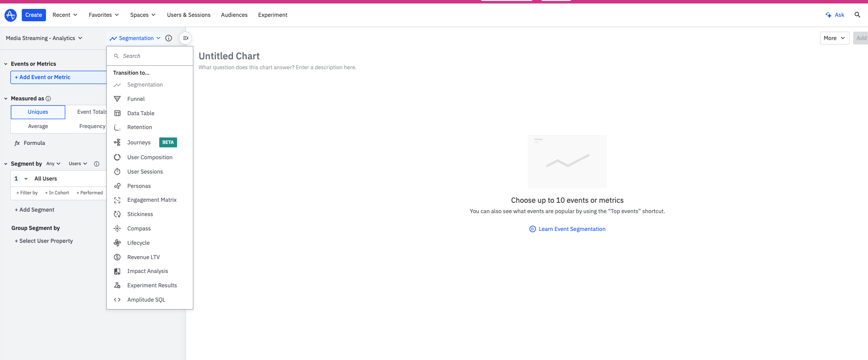Click the info icon beside Segmentation
This screenshot has width=868, height=360.
tap(169, 38)
